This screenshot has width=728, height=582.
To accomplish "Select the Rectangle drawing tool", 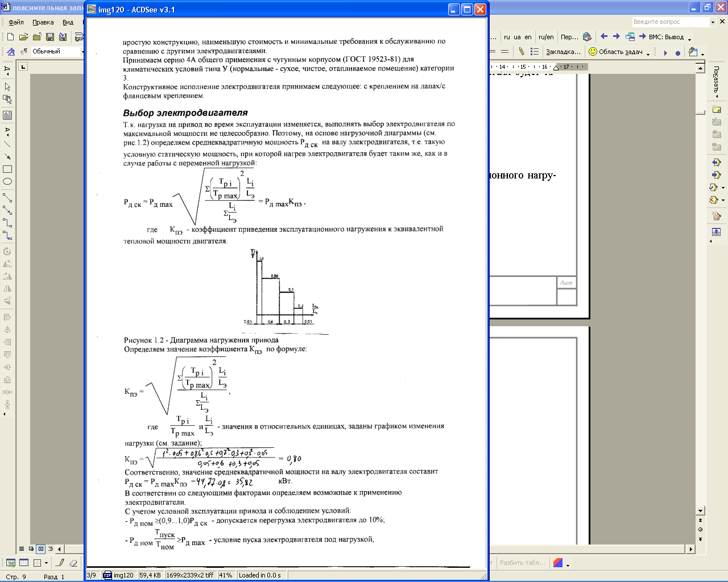I will tap(7, 169).
